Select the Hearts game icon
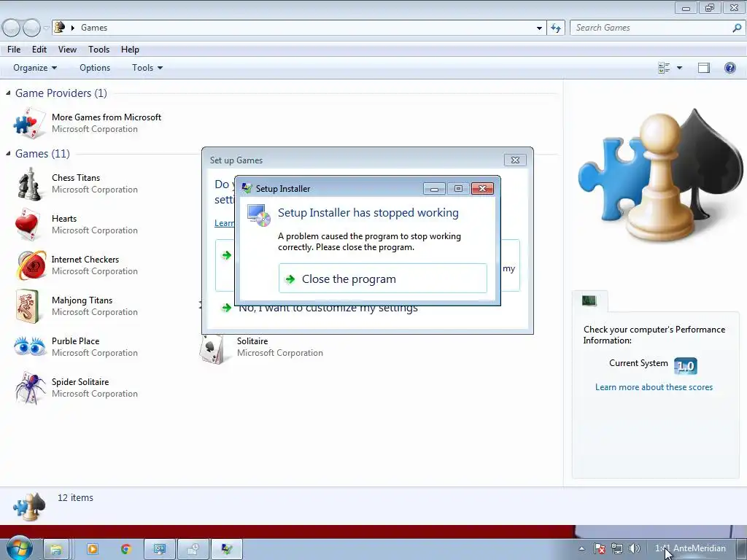 [x=28, y=225]
